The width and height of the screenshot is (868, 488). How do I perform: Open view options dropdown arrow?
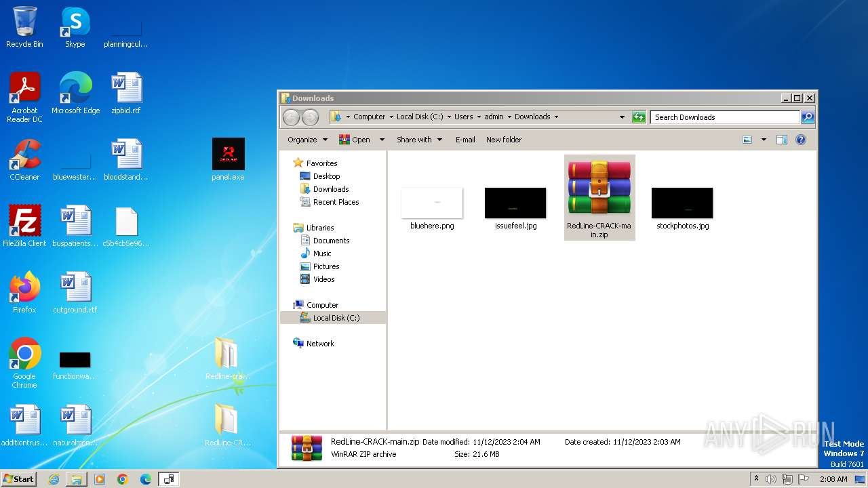tap(764, 140)
